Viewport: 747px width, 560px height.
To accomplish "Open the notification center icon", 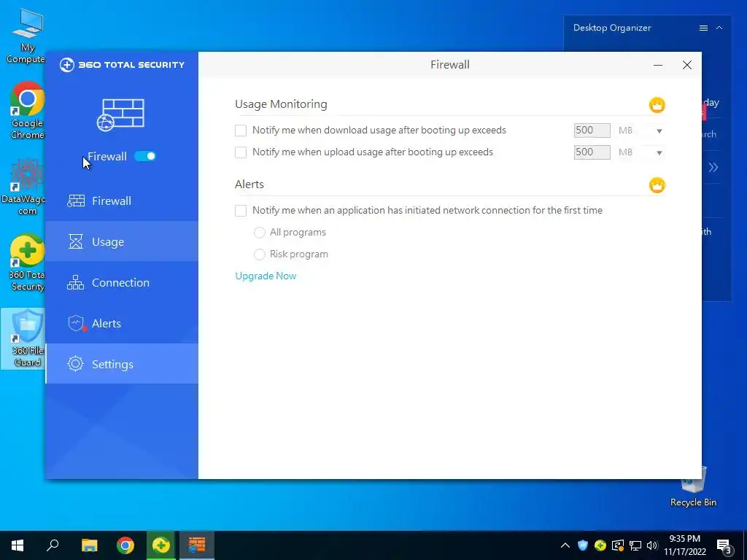I will (724, 547).
